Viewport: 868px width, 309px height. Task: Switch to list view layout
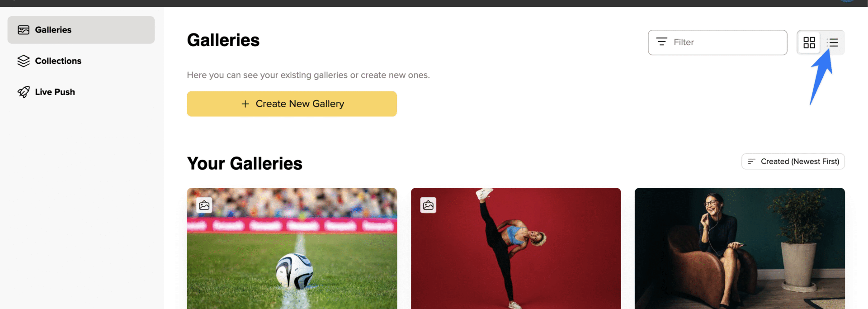click(x=832, y=43)
